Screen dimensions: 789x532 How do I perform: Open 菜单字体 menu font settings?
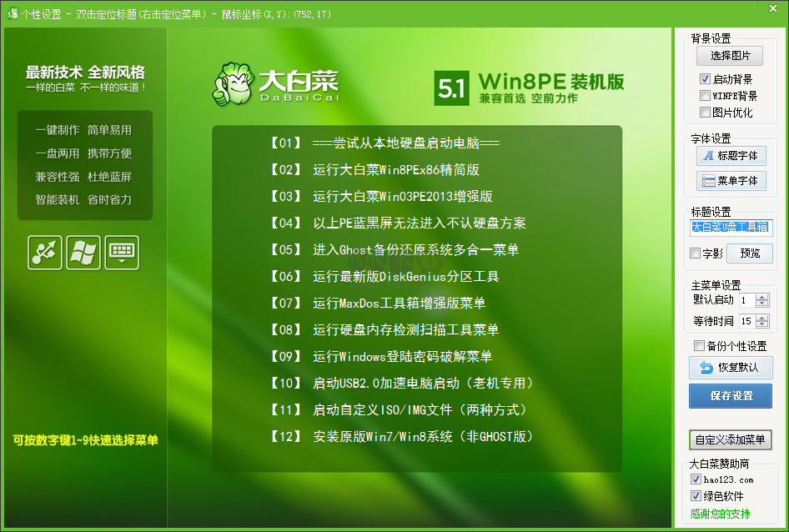[731, 180]
